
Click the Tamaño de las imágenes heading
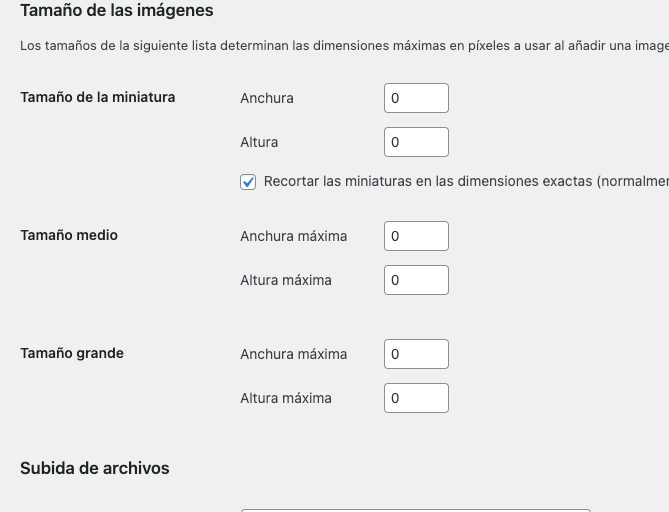pos(116,11)
